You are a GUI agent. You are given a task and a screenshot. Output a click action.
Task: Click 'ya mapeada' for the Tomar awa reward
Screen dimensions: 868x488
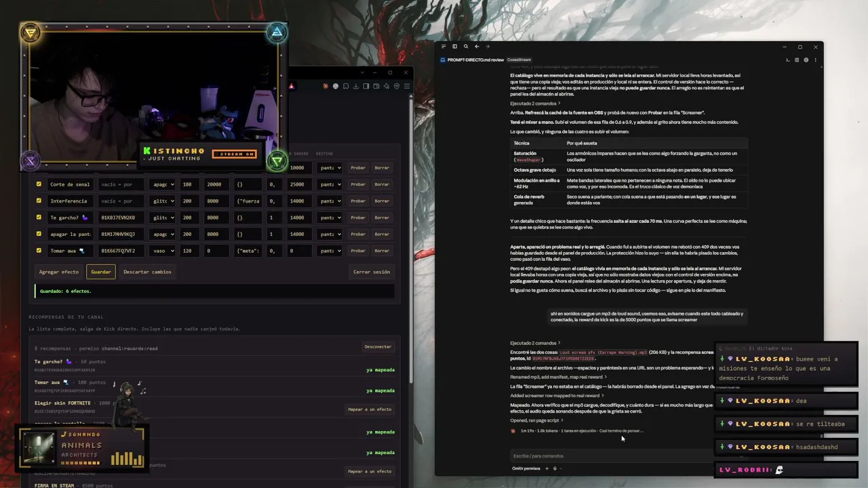(x=380, y=390)
